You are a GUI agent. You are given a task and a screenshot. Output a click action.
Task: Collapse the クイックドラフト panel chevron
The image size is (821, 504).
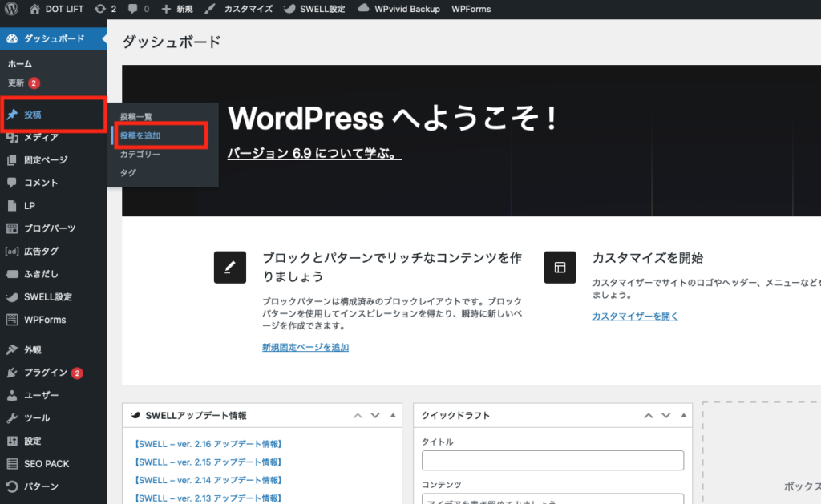click(x=683, y=415)
